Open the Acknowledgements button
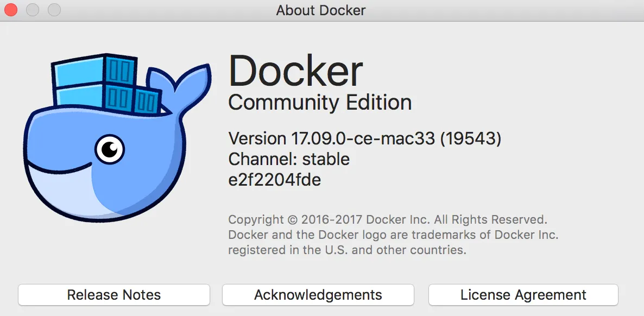The image size is (644, 316). coord(318,295)
